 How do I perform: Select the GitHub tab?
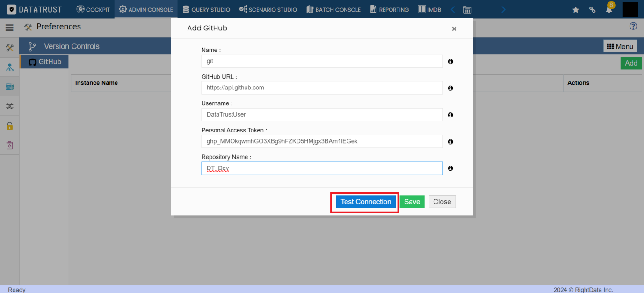tap(44, 62)
